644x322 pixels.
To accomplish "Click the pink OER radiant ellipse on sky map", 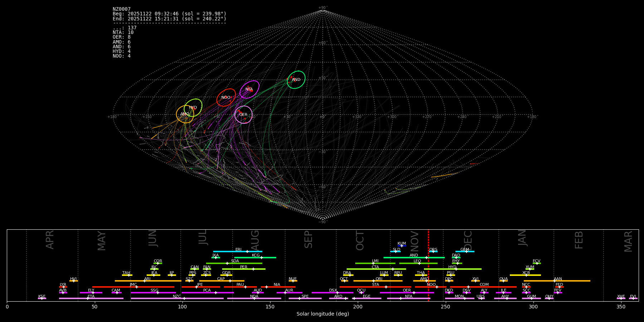I will (x=243, y=114).
